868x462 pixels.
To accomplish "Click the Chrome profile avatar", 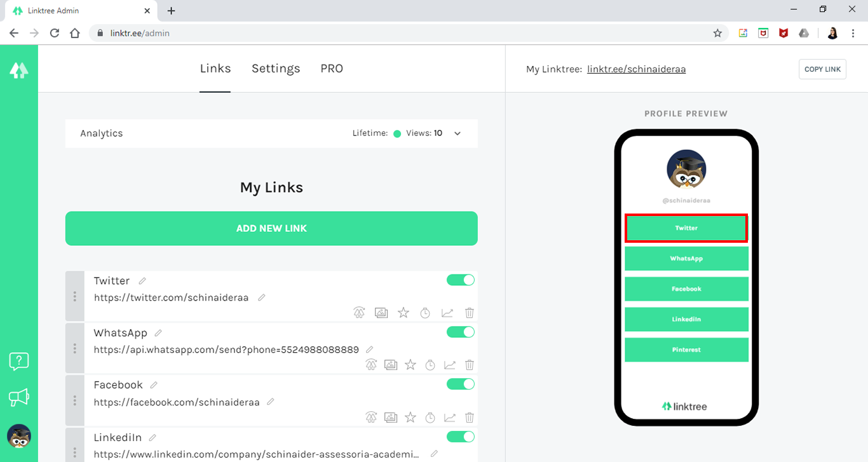I will (832, 33).
